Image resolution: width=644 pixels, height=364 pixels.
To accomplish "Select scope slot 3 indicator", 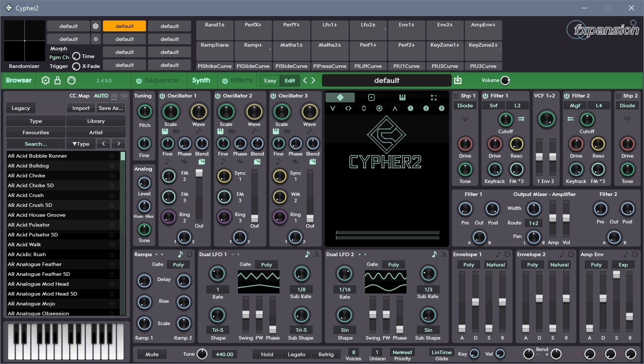I will coord(442,108).
